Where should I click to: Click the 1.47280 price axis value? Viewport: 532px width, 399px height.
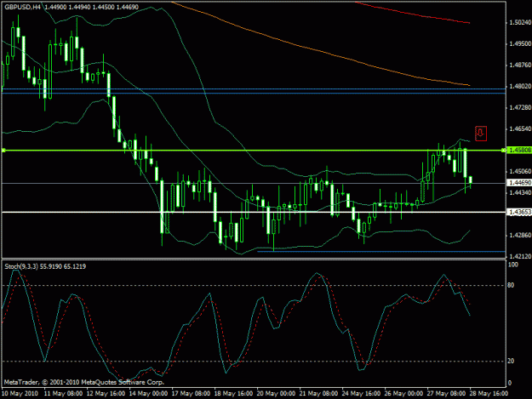coord(520,107)
